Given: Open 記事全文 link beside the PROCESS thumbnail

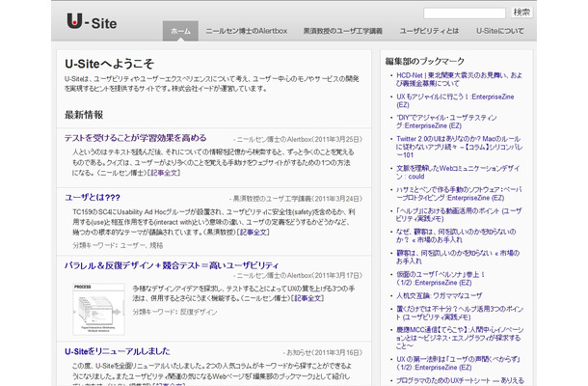Looking at the screenshot, I should tap(307, 298).
